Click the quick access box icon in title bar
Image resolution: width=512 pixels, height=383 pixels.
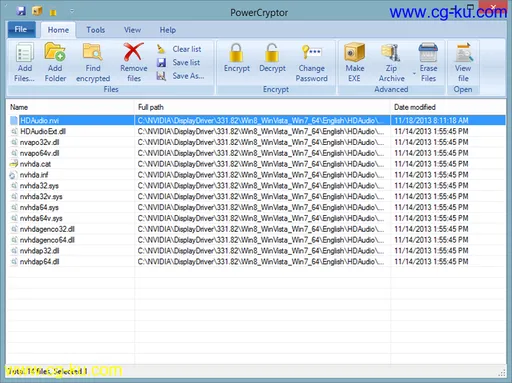pos(37,11)
